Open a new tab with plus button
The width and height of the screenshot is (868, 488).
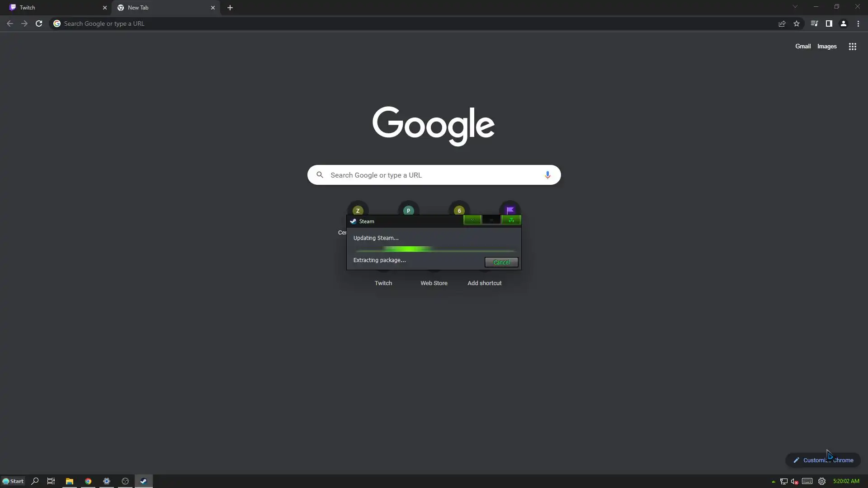230,8
